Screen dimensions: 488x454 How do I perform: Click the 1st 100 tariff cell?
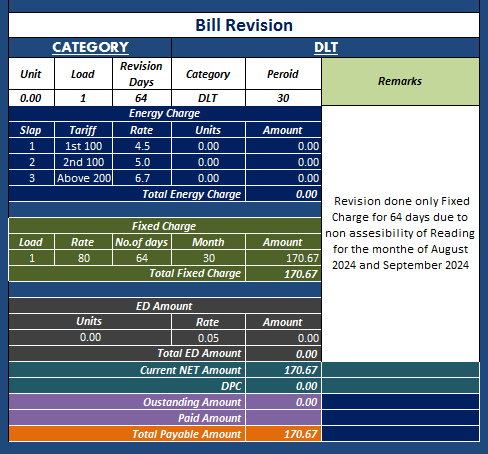click(x=83, y=146)
